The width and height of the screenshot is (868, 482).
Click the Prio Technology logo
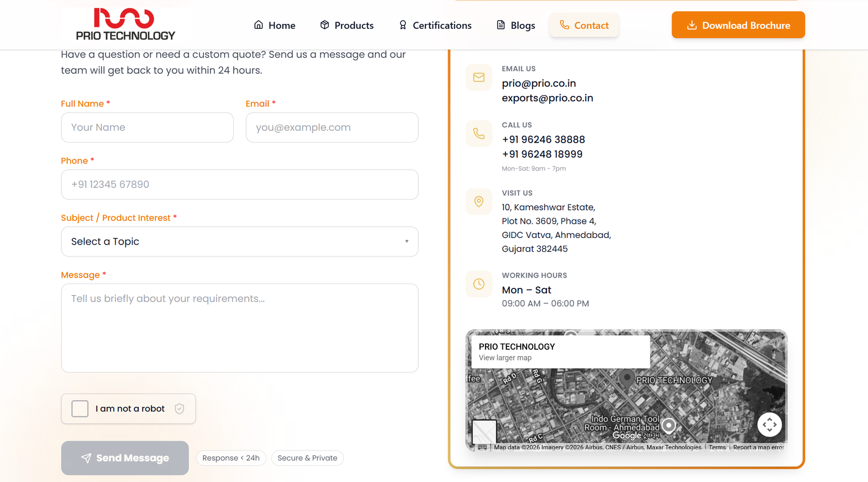pyautogui.click(x=125, y=25)
